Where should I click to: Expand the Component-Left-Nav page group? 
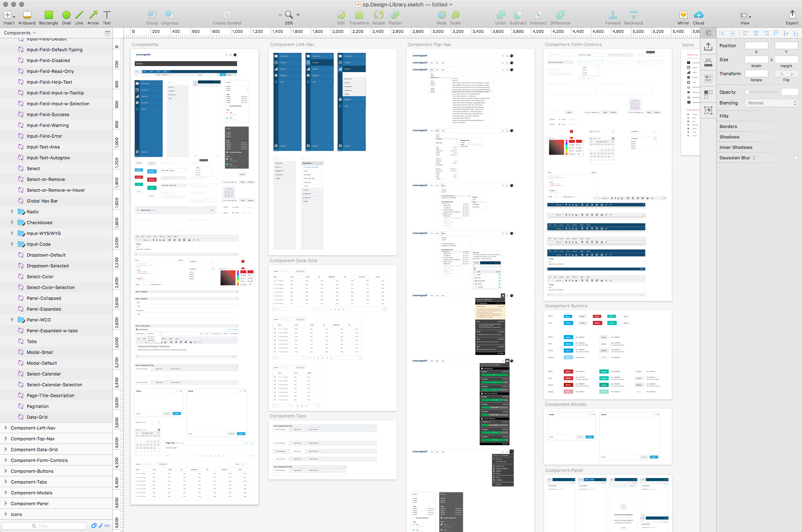point(6,428)
